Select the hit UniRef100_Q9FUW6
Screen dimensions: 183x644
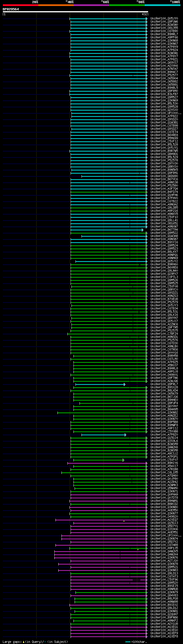coord(164,21)
